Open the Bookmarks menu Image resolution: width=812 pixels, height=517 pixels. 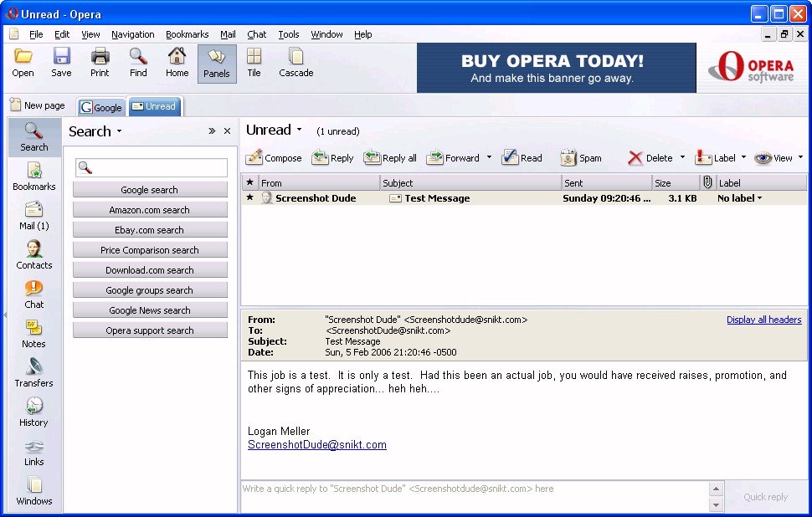[187, 34]
